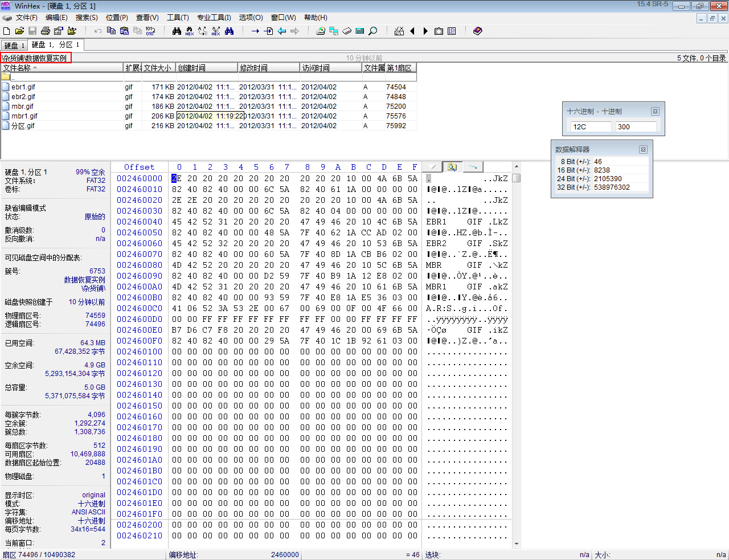This screenshot has width=729, height=560.
Task: Click the New file toolbar icon
Action: [7, 31]
